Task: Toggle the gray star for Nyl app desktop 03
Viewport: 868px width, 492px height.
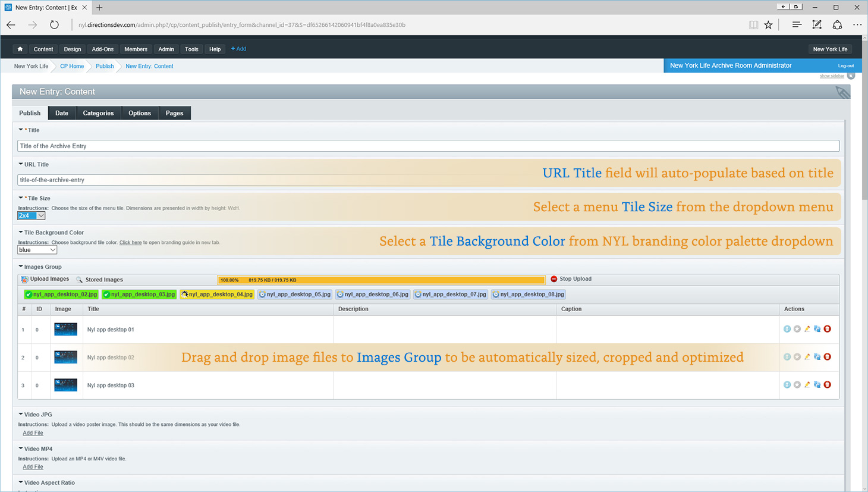Action: pos(797,385)
